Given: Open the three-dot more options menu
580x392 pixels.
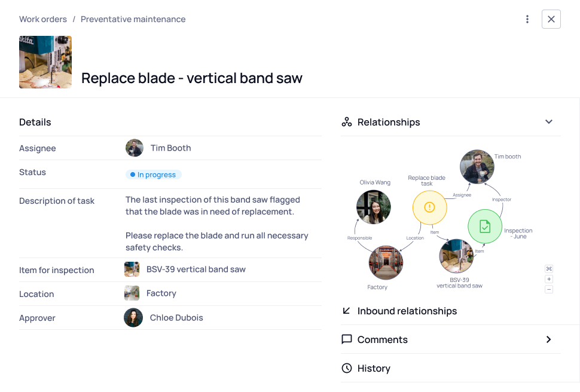Looking at the screenshot, I should tap(527, 19).
